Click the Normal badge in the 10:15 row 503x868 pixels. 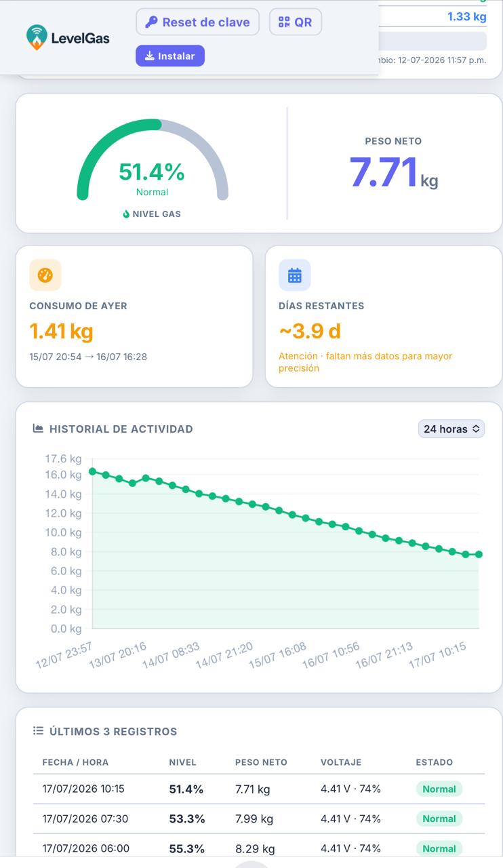tap(439, 789)
